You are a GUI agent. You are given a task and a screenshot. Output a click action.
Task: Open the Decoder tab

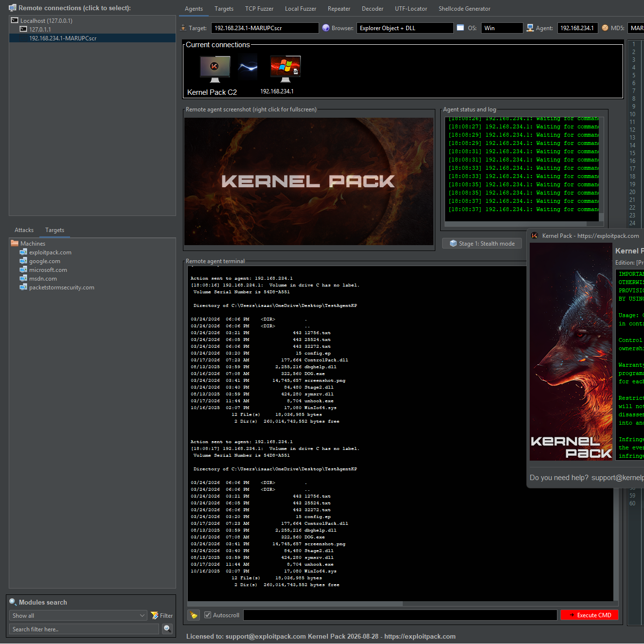(x=373, y=9)
